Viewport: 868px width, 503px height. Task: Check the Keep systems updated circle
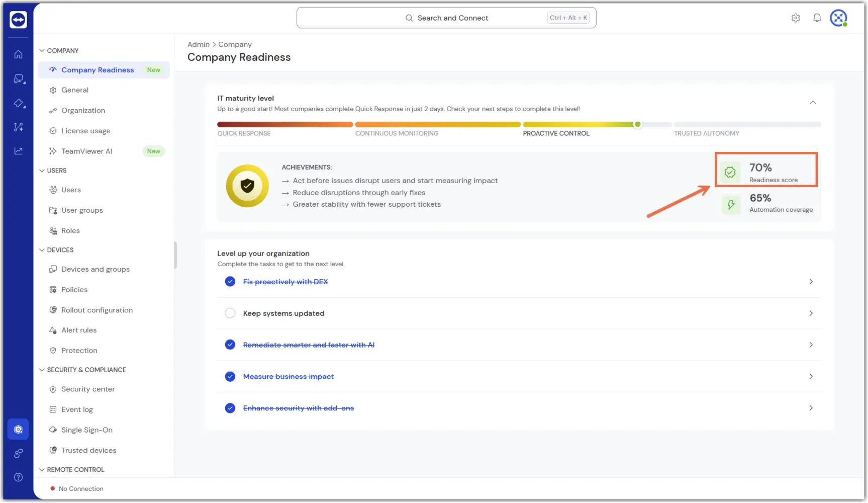(230, 313)
